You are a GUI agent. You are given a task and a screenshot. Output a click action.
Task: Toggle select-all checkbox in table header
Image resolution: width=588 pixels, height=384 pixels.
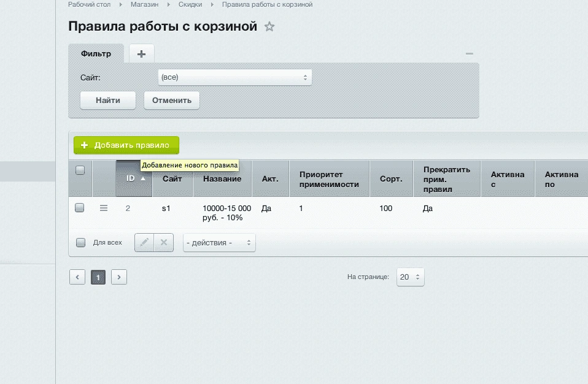click(x=80, y=170)
